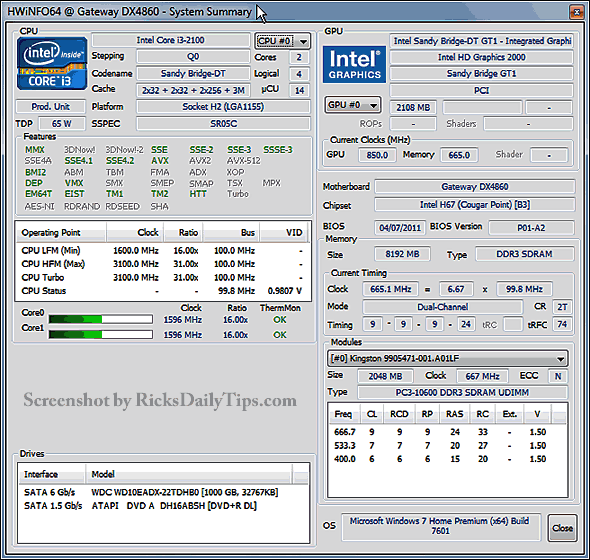
Task: Click the 8192 MB memory size field
Action: click(x=402, y=254)
